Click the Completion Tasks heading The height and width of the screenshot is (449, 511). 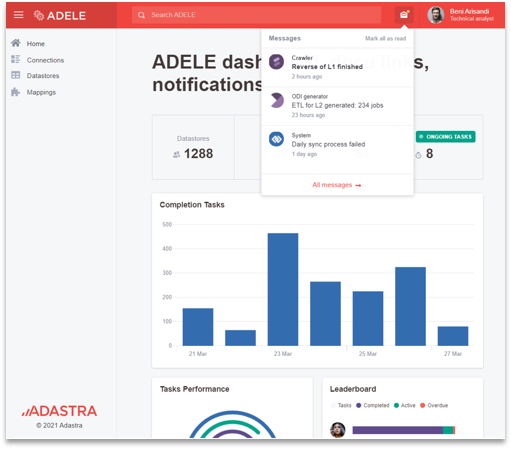tap(192, 205)
